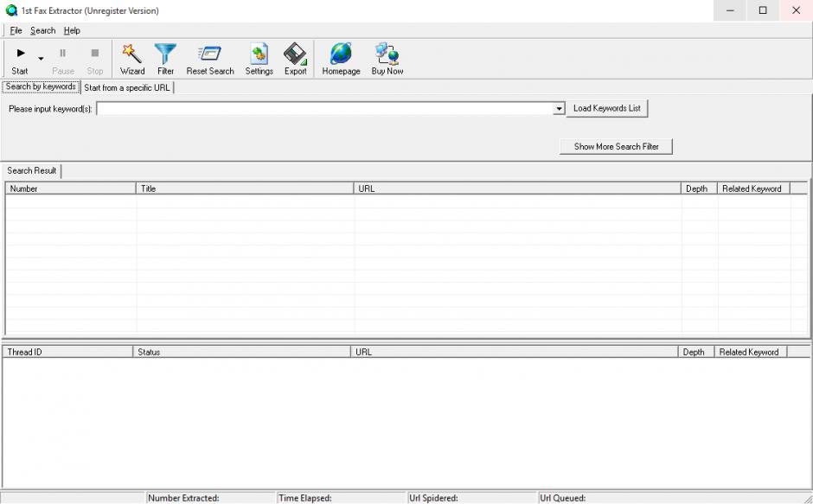
Task: Select the Search by keywords tab
Action: (x=41, y=86)
